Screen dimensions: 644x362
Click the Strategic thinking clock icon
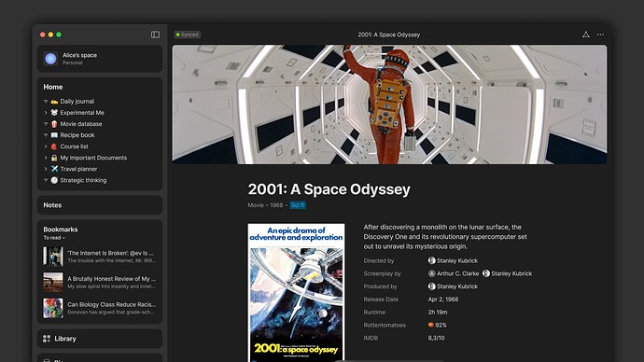pyautogui.click(x=54, y=180)
